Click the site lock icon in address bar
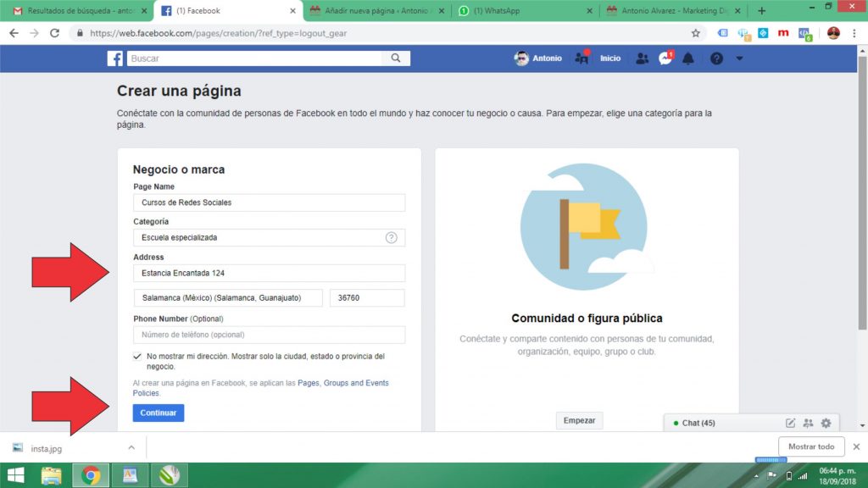 tap(81, 33)
